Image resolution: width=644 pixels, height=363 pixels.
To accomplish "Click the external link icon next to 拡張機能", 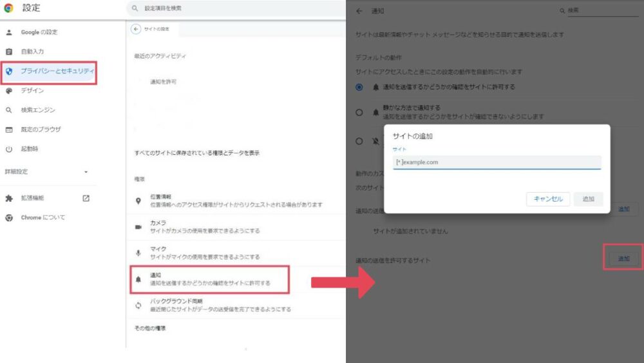I will click(x=86, y=198).
